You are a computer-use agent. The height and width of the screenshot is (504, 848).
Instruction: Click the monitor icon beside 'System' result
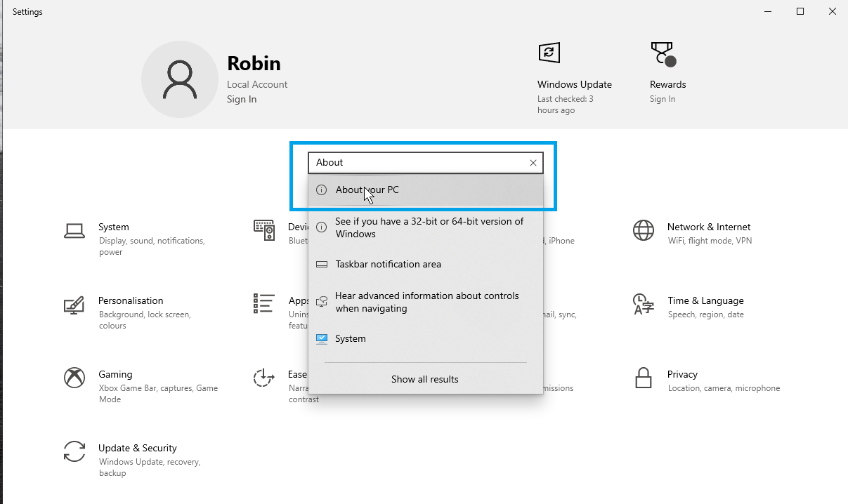coord(321,338)
